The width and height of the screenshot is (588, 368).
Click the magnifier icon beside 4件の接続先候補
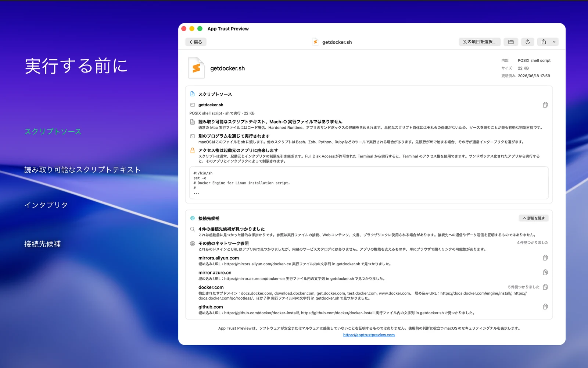(193, 229)
